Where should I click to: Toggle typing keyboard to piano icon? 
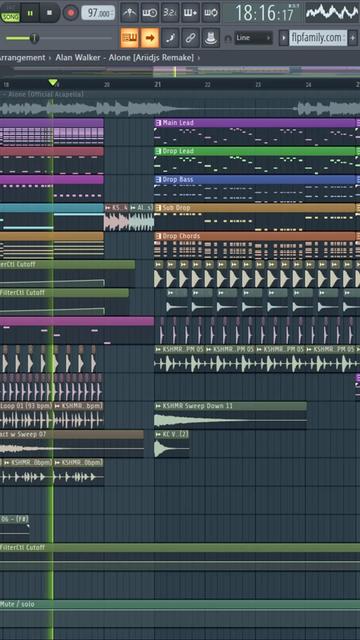[x=130, y=38]
